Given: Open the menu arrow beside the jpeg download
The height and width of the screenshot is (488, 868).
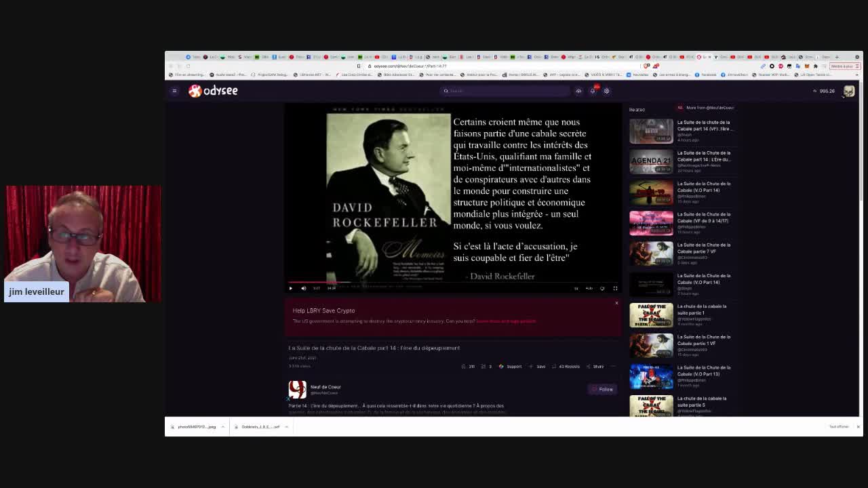Looking at the screenshot, I should (222, 427).
